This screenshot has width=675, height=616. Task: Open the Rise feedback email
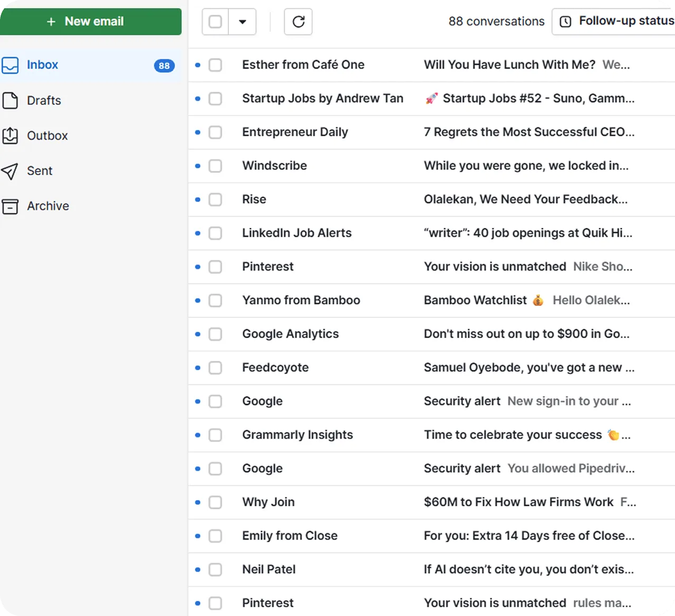click(431, 199)
